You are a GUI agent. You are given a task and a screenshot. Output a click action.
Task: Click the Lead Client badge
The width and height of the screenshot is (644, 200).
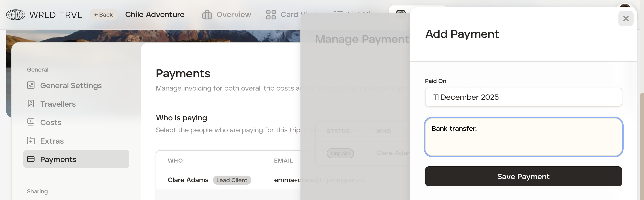coord(232,180)
